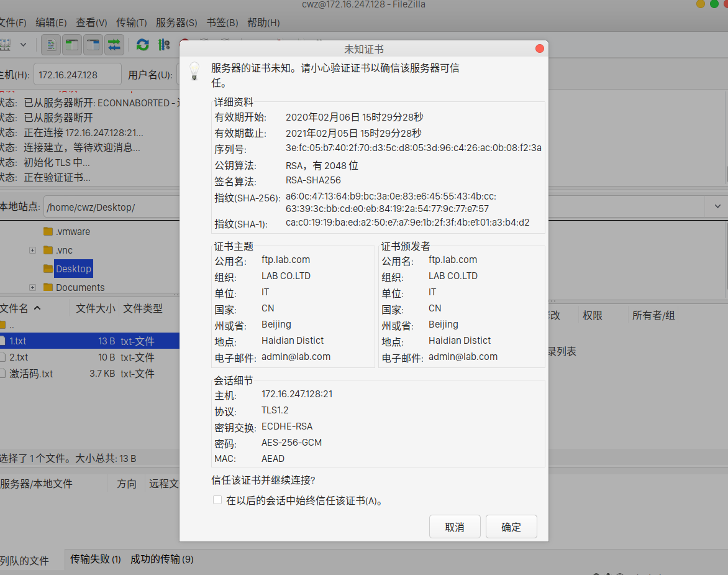
Task: Click the SHA-256 fingerprint first line
Action: click(391, 196)
